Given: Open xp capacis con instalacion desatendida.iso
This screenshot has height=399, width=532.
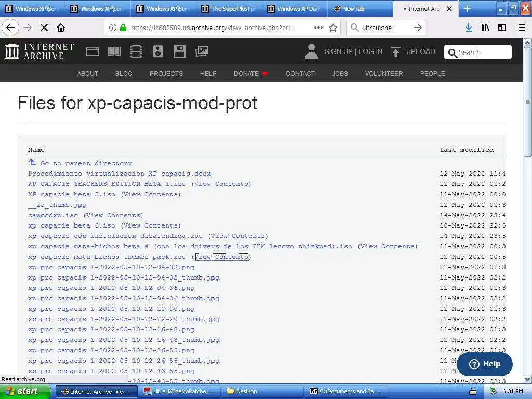Looking at the screenshot, I should coord(115,236).
